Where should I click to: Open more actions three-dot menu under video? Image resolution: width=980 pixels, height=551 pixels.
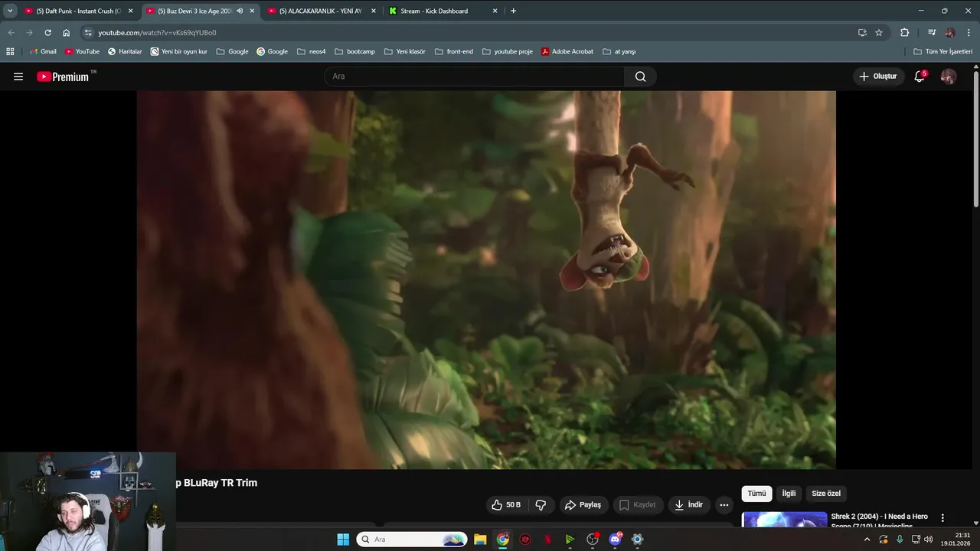tap(724, 505)
